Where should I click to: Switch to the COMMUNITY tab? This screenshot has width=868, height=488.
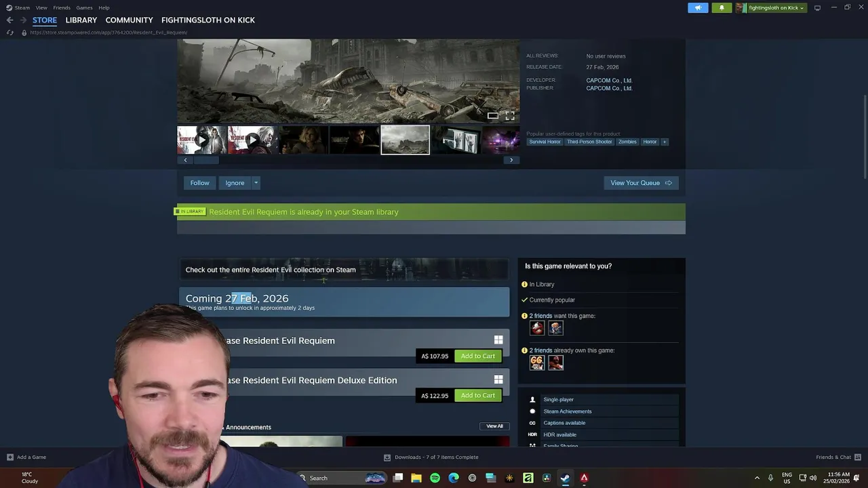[129, 20]
